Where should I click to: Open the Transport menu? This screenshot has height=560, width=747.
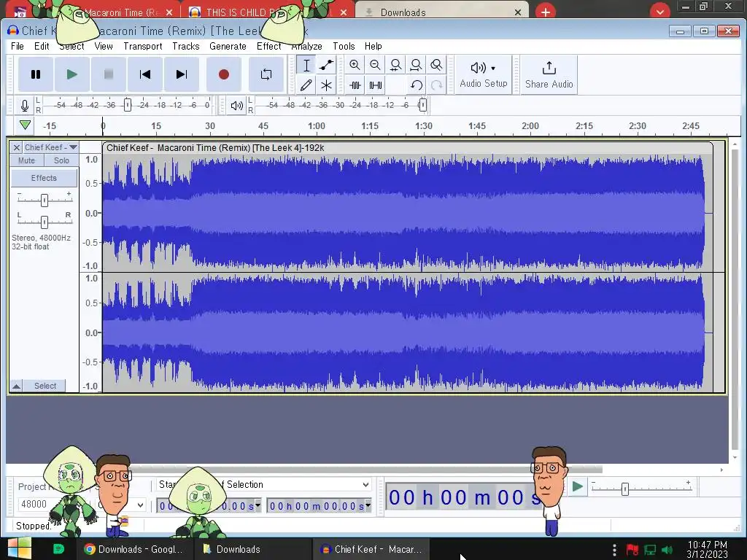click(x=143, y=46)
